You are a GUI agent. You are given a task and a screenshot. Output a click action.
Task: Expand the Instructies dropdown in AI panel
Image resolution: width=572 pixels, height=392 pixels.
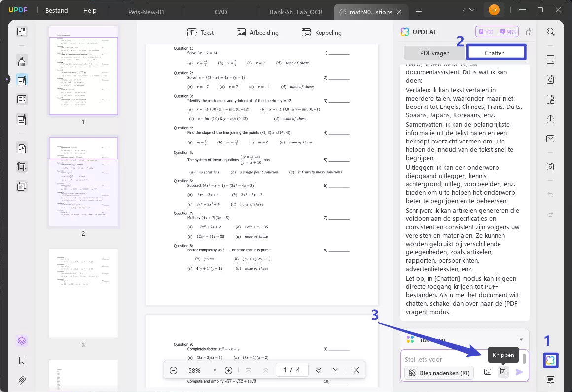tap(521, 339)
